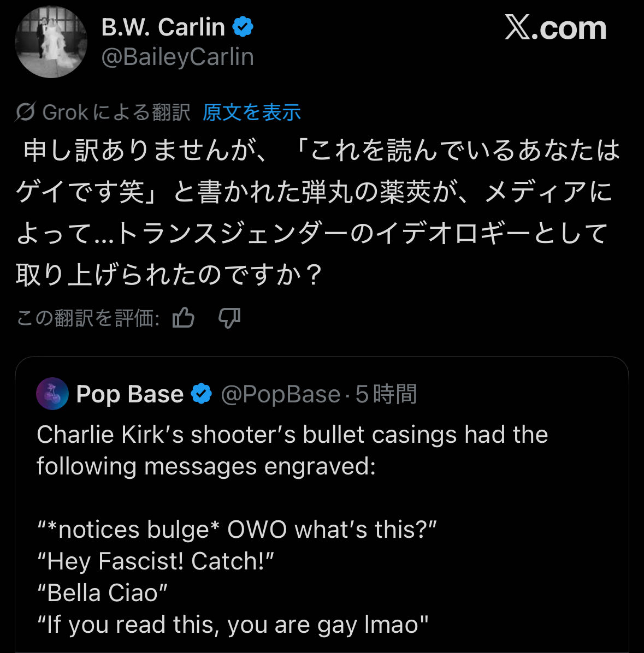Click Pop Base's blue verified badge
The height and width of the screenshot is (653, 644).
(202, 394)
